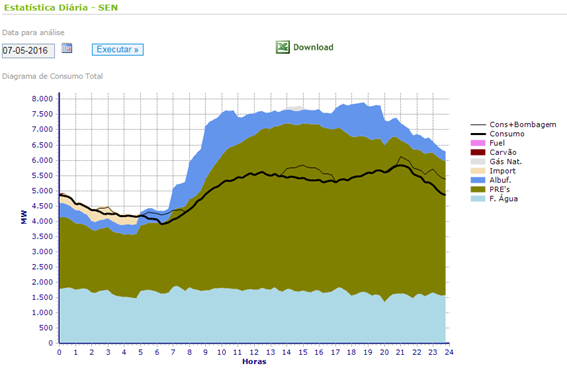Viewport: 567px width, 374px height.
Task: Click the Import legend label
Action: [x=502, y=171]
